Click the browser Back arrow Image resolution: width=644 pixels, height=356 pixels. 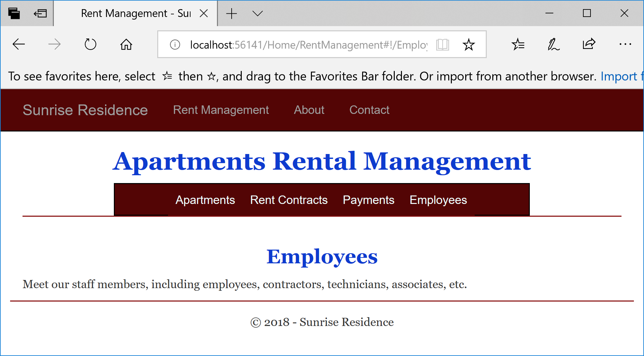coord(19,44)
